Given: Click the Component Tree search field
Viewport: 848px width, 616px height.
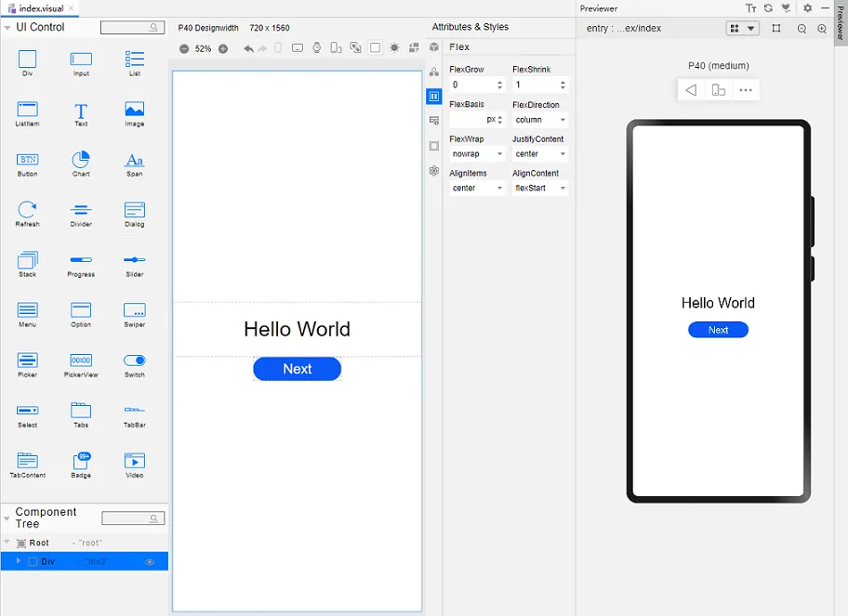Looking at the screenshot, I should click(133, 518).
